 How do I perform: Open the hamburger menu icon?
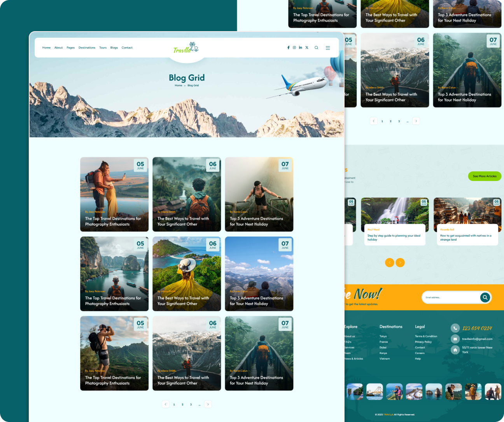tap(328, 48)
